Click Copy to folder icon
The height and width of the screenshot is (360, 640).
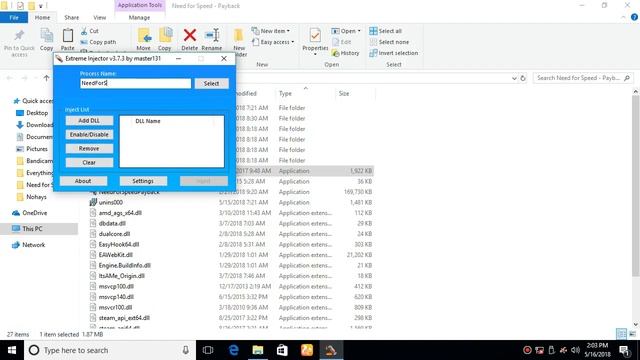click(165, 36)
